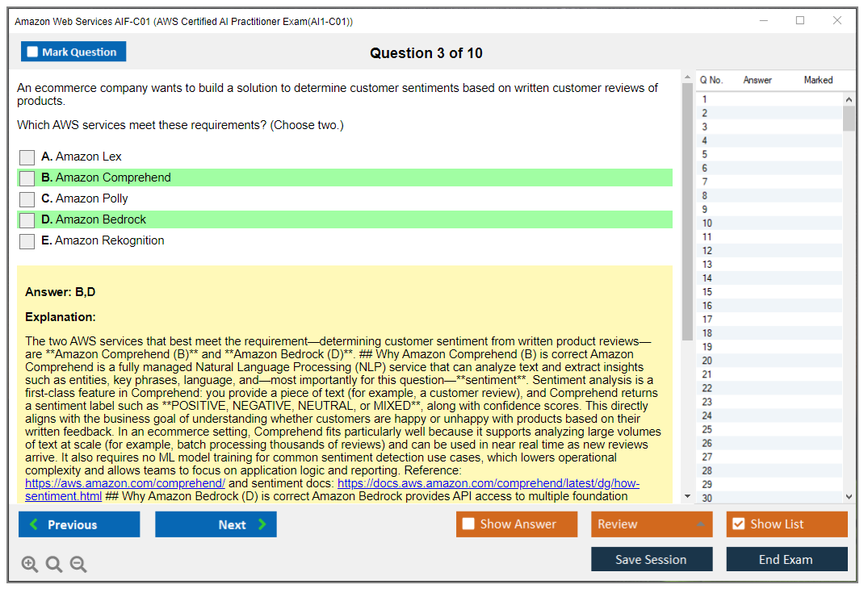Toggle the Show Answer checkbox
This screenshot has height=593, width=868.
pos(468,524)
